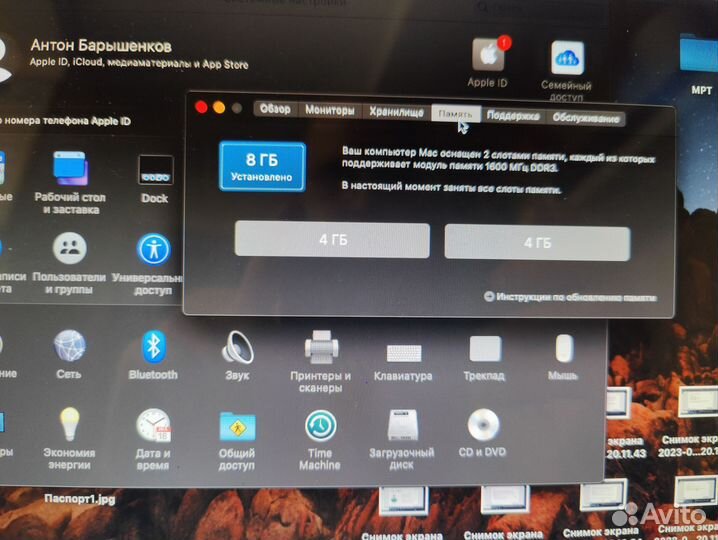Switch to the Поддержка tab
The image size is (718, 540).
click(x=513, y=116)
